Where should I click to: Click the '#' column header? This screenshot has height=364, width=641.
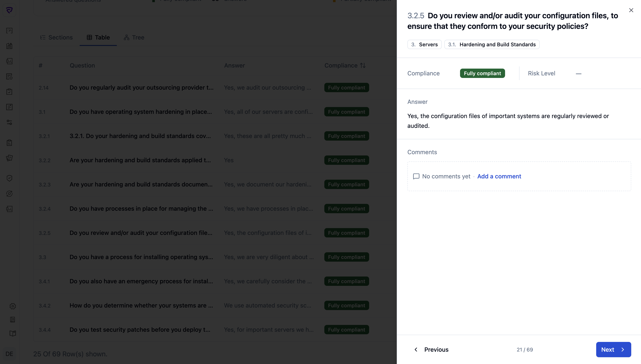pos(41,65)
